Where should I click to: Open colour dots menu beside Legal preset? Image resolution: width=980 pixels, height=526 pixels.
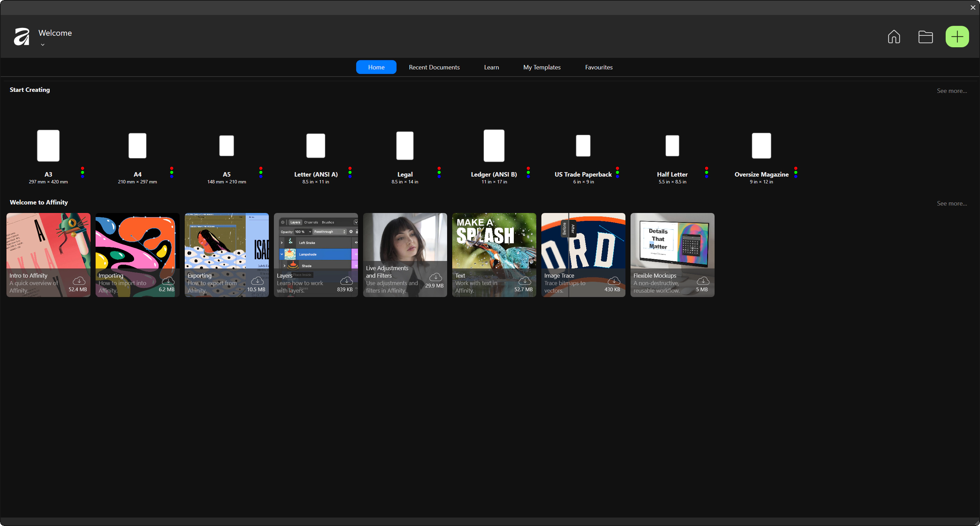pyautogui.click(x=439, y=172)
